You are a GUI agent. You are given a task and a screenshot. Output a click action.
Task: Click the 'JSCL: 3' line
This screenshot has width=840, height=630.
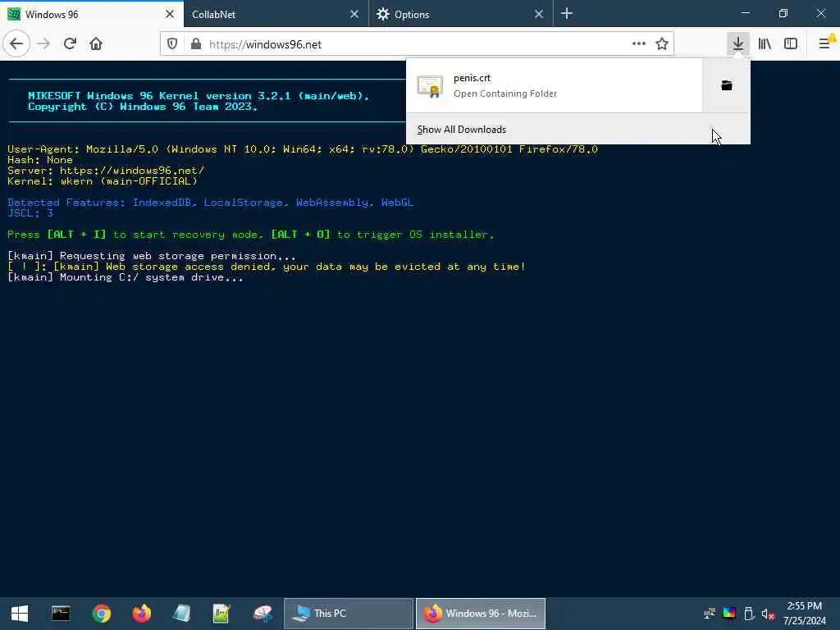(x=30, y=213)
